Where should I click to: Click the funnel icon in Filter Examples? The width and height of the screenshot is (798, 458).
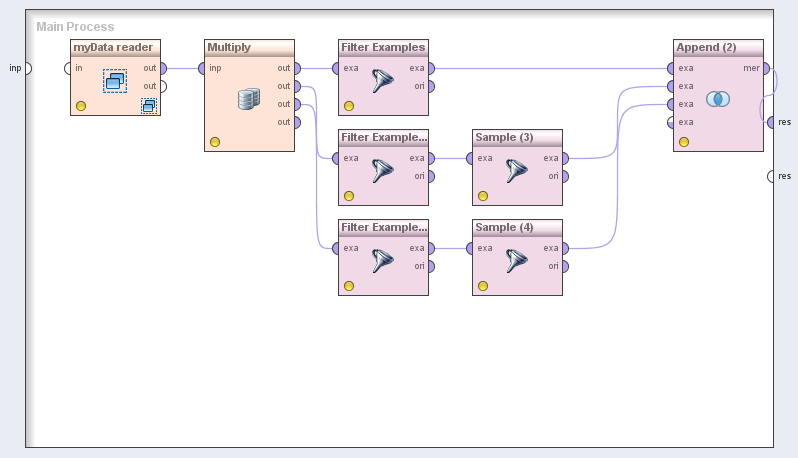383,81
